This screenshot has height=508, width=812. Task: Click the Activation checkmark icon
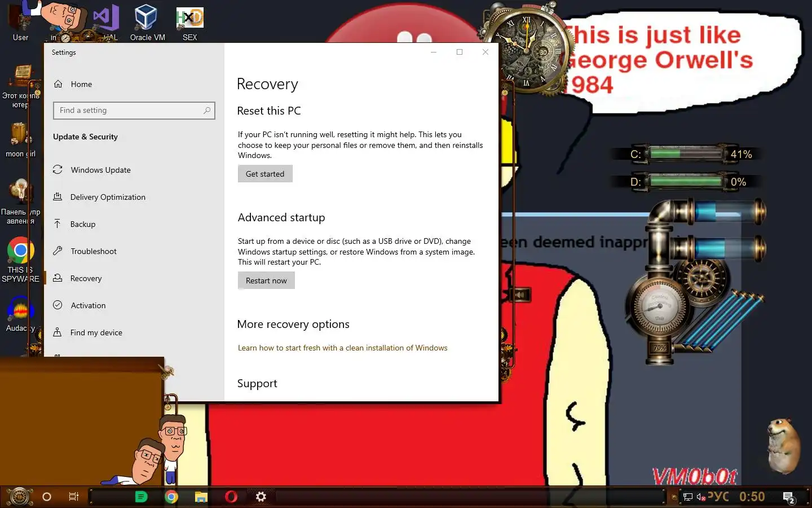pyautogui.click(x=58, y=305)
